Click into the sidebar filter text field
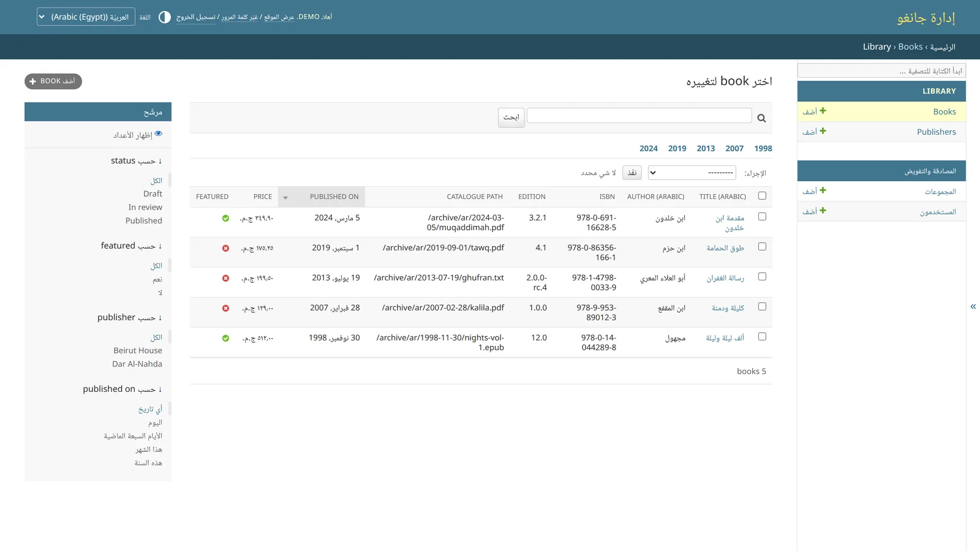This screenshot has width=980, height=551. 881,71
